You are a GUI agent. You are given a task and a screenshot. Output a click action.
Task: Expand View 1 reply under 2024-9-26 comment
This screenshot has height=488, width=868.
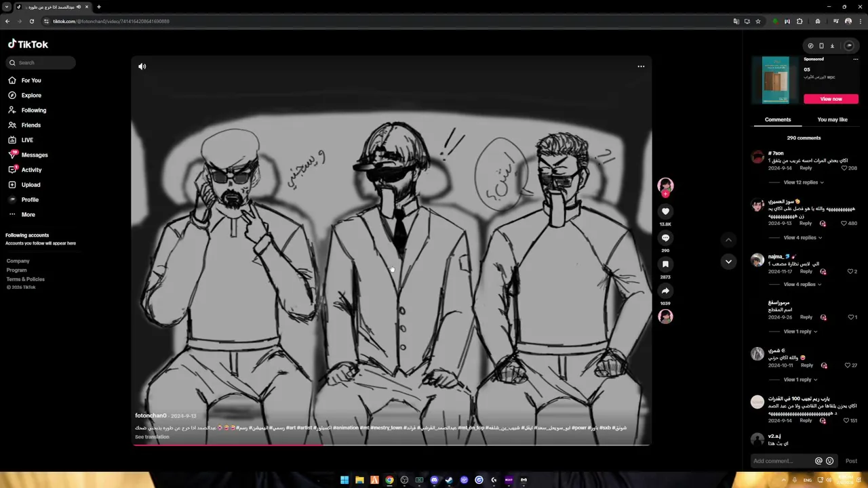(x=800, y=332)
